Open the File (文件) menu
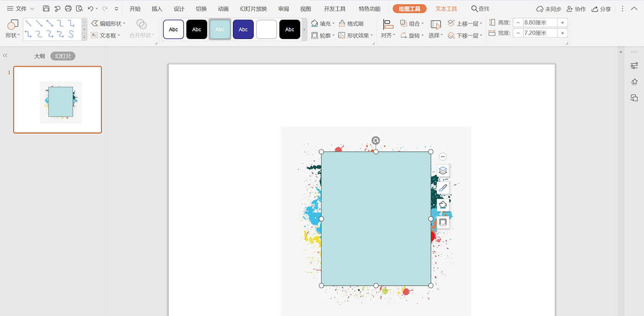This screenshot has height=316, width=644. coord(20,9)
